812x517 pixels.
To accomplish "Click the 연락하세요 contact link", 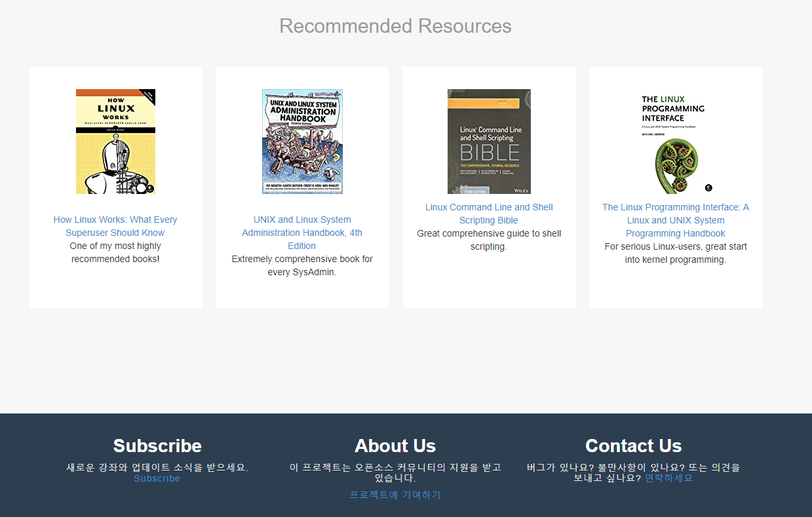I will (669, 478).
